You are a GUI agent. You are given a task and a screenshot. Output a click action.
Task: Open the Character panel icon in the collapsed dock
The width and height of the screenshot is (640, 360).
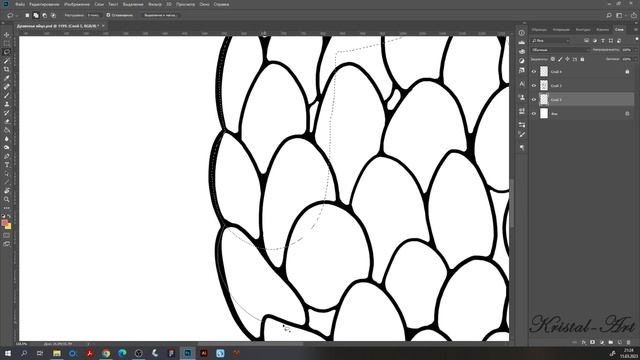pos(522,84)
